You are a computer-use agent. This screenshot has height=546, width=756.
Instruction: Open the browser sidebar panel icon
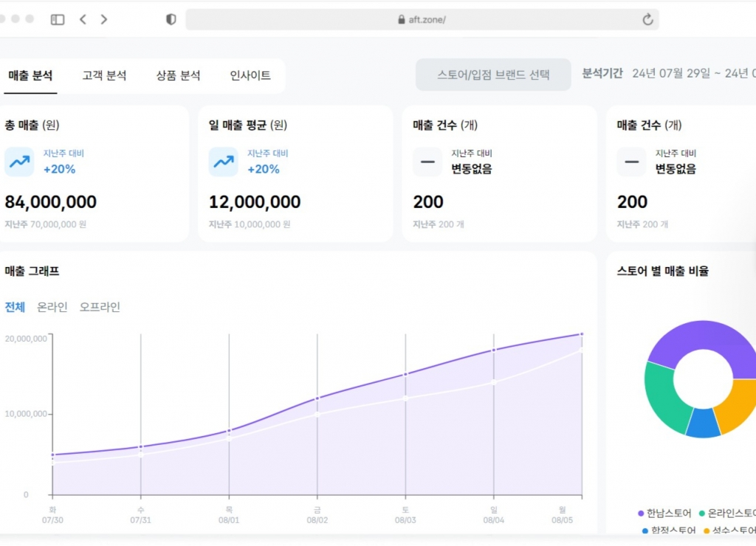(x=57, y=19)
